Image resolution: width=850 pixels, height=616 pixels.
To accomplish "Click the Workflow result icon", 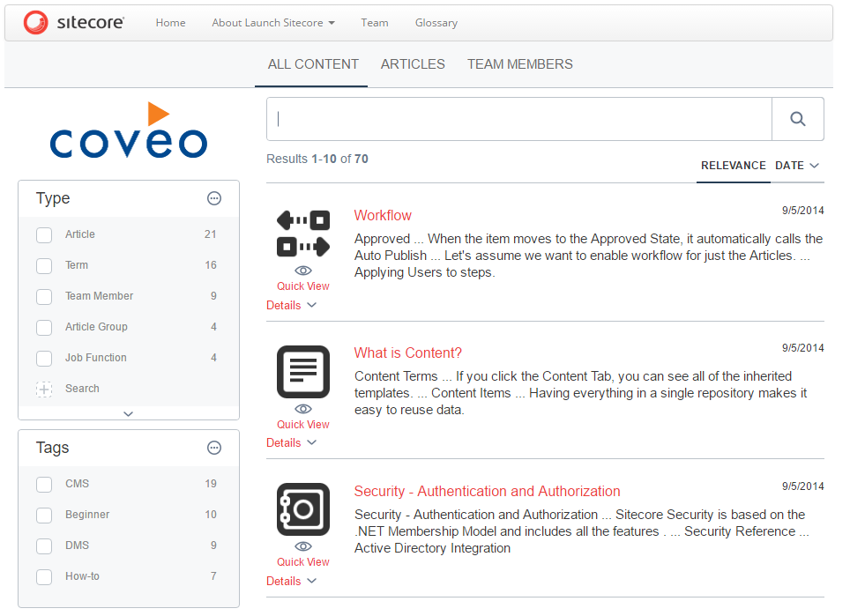I will [303, 234].
